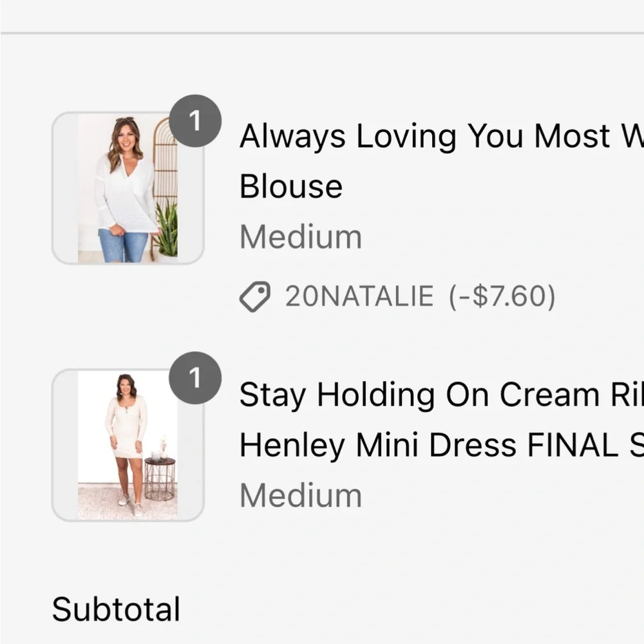Click the "Always Loving You Most" product title
The height and width of the screenshot is (644, 644).
pos(442,137)
